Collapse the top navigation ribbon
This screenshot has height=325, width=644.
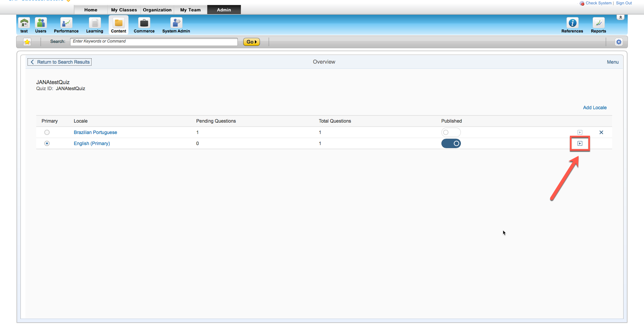point(621,17)
